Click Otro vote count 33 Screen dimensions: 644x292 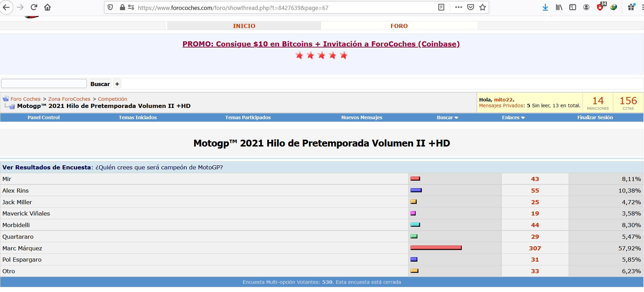[x=535, y=271]
